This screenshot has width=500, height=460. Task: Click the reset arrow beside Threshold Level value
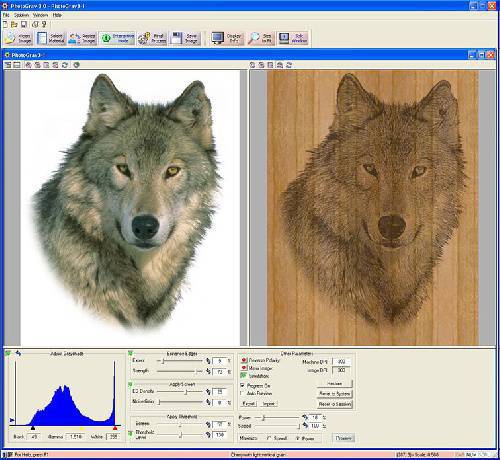point(209,434)
